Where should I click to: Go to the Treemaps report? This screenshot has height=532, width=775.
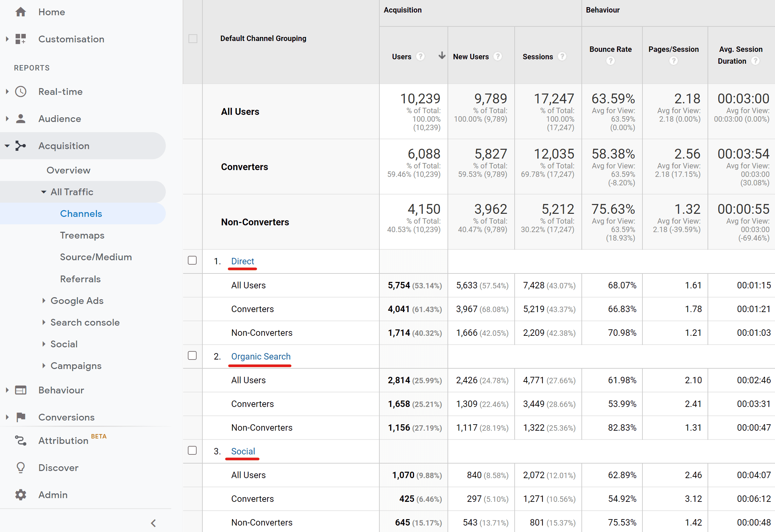(82, 235)
